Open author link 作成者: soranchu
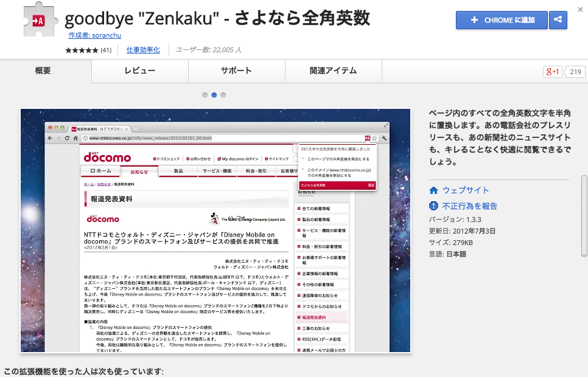 [94, 35]
